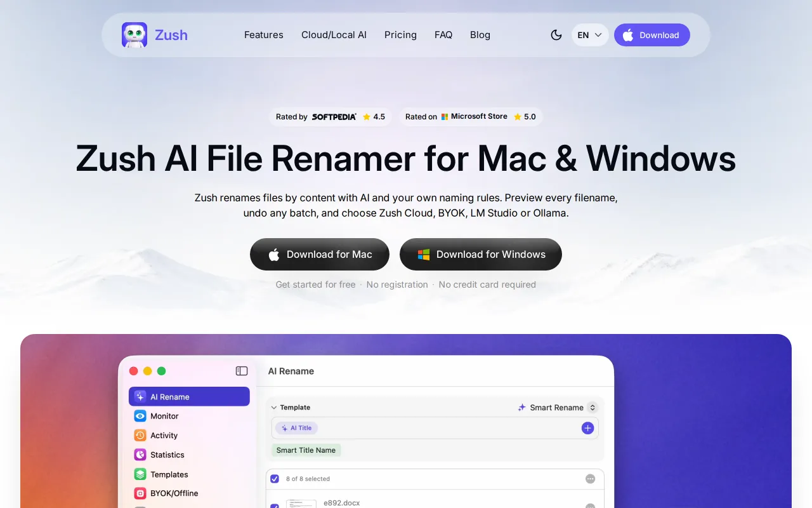Click the Zush robot logo icon
Image resolution: width=812 pixels, height=508 pixels.
click(134, 35)
